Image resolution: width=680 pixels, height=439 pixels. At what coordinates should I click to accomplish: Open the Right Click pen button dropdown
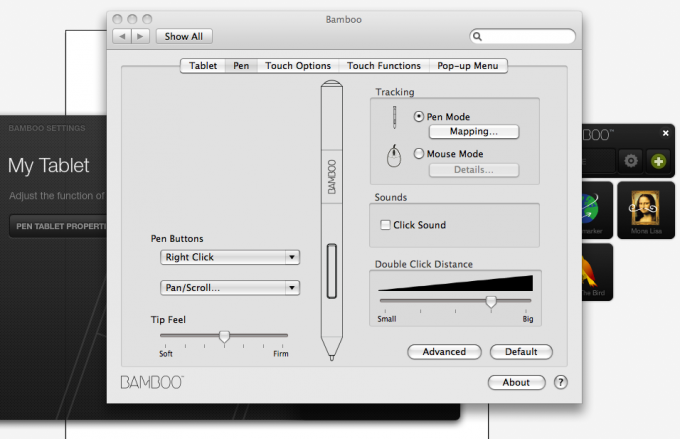(x=230, y=257)
